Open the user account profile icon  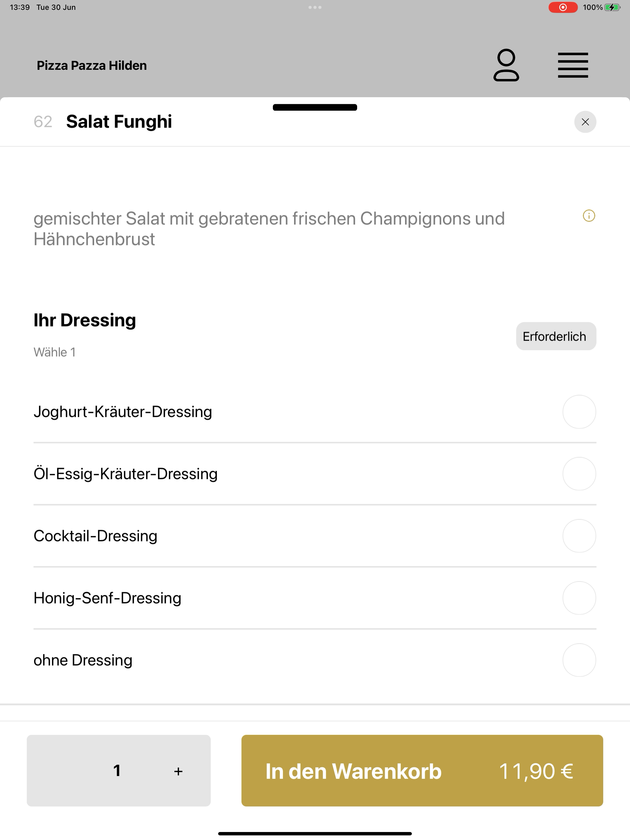(506, 65)
